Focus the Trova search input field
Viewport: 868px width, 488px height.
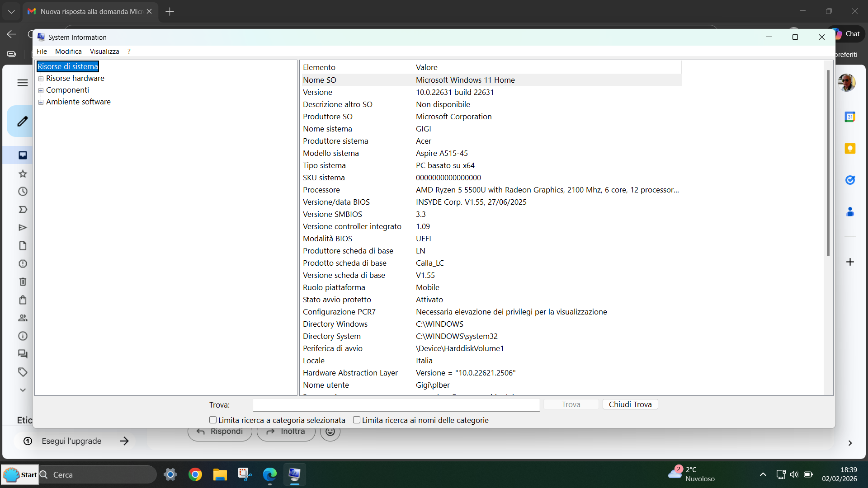[x=396, y=405]
